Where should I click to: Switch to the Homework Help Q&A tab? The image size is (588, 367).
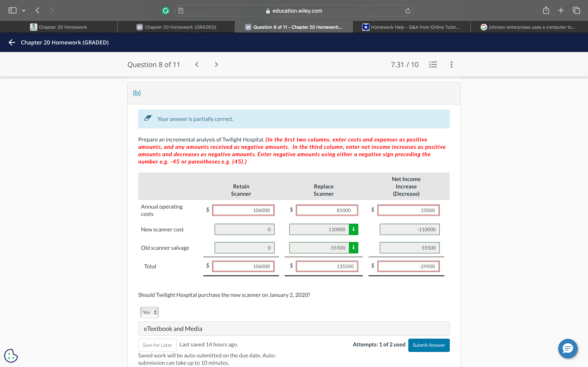point(411,27)
